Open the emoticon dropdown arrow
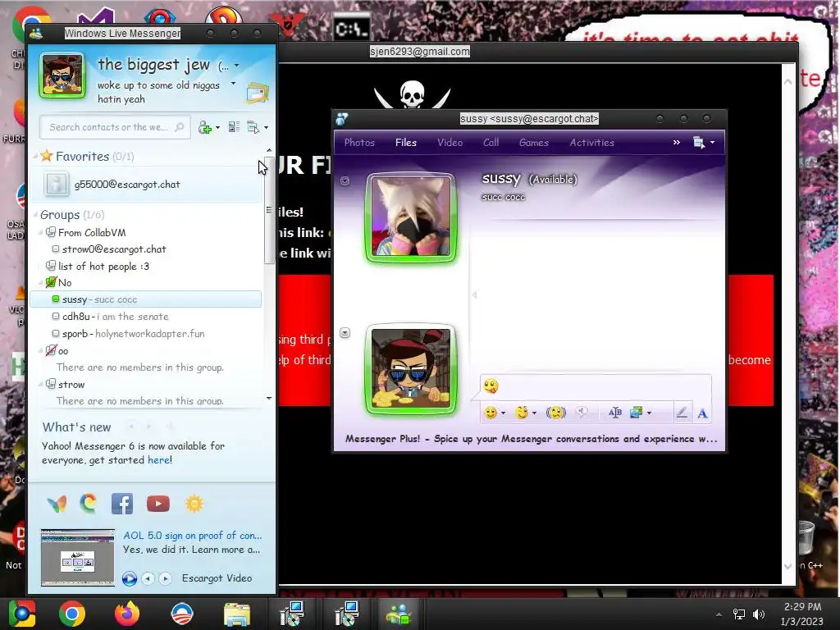Image resolution: width=840 pixels, height=630 pixels. pyautogui.click(x=503, y=413)
